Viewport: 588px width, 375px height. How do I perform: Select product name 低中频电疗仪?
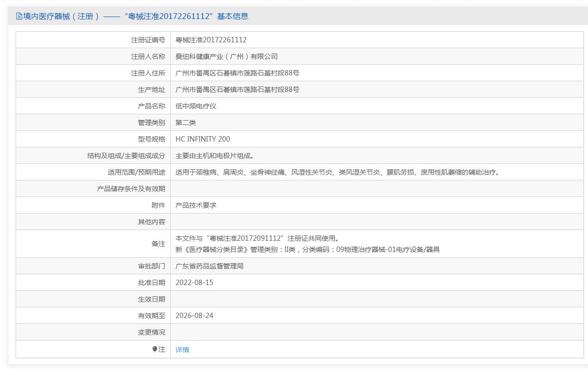pos(196,106)
